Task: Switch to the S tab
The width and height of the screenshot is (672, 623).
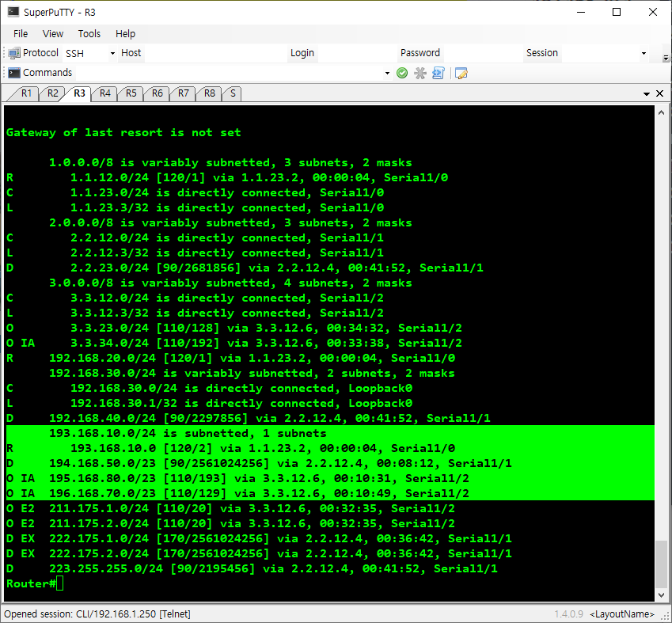Action: pos(233,93)
